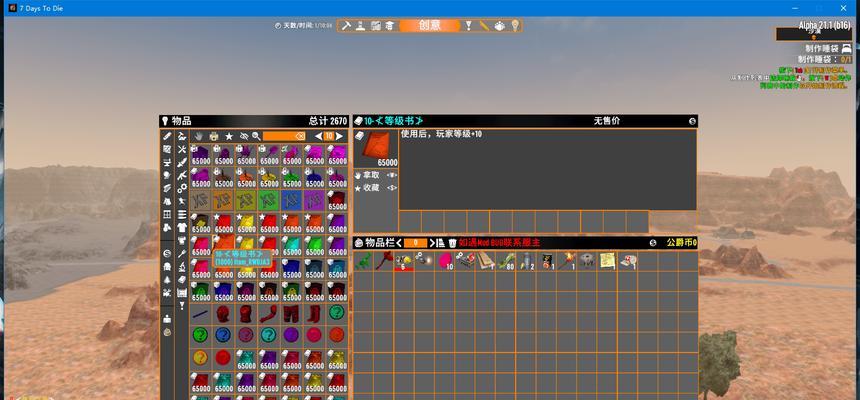
Task: Open the character stamp icon in top bar
Action: tap(360, 26)
